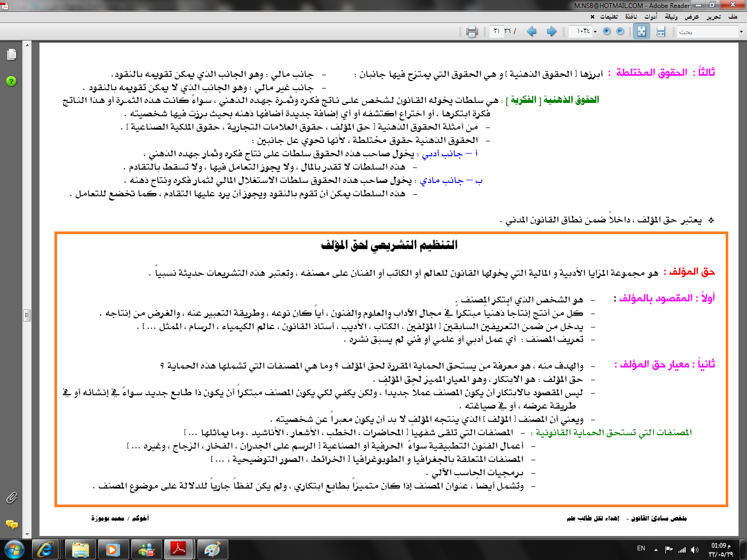Click the search box بحث
The image size is (747, 560).
pyautogui.click(x=708, y=31)
